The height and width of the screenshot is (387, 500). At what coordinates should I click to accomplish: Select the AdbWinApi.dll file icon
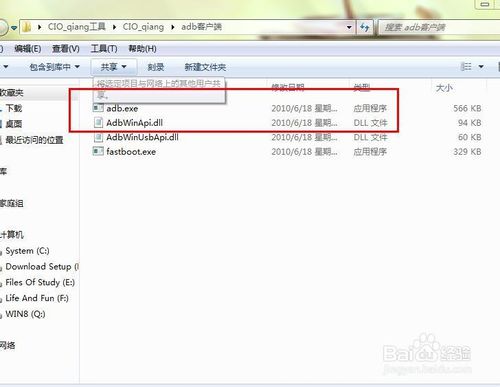pos(98,123)
